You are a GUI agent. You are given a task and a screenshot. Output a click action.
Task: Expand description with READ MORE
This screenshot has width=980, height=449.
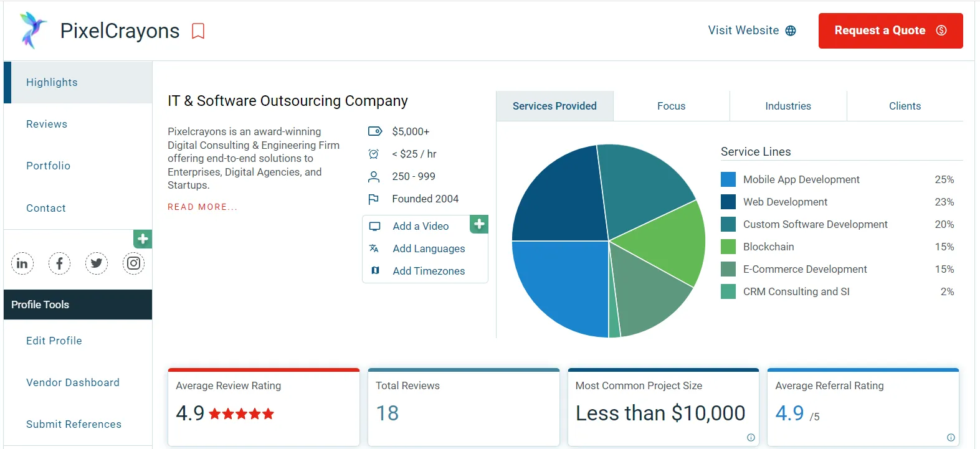[x=202, y=207]
